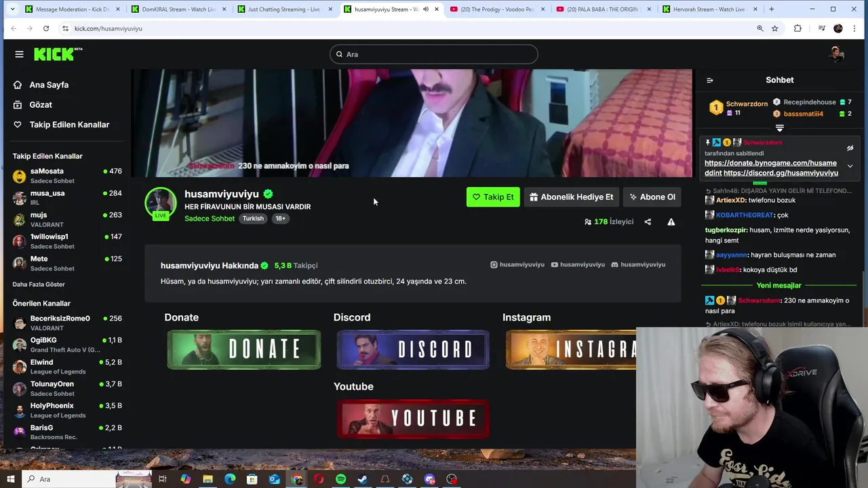Image resolution: width=868 pixels, height=488 pixels.
Task: Open user profile avatar in Kick header
Action: pyautogui.click(x=836, y=54)
